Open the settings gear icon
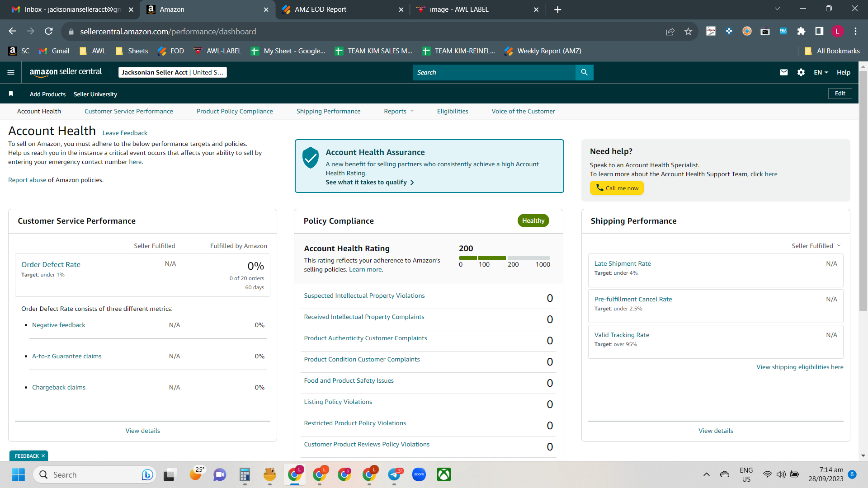The height and width of the screenshot is (488, 868). click(801, 72)
